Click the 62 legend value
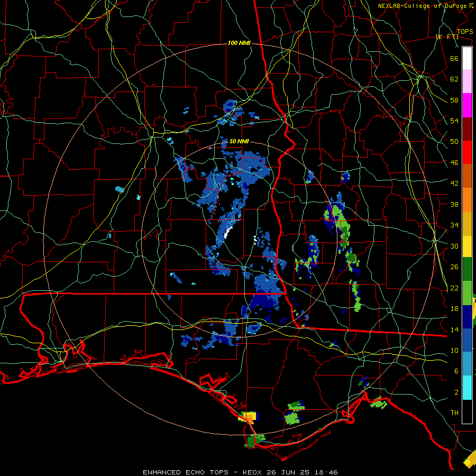 coord(454,79)
